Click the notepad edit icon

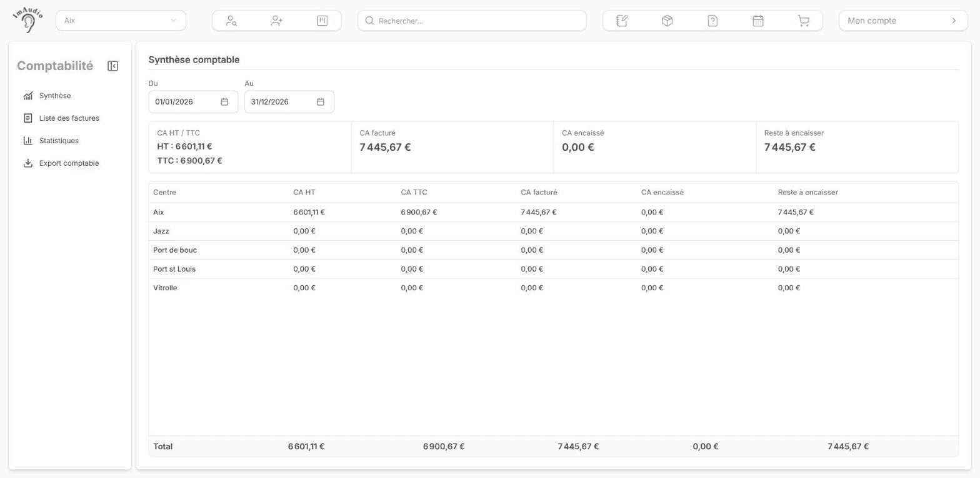(621, 21)
